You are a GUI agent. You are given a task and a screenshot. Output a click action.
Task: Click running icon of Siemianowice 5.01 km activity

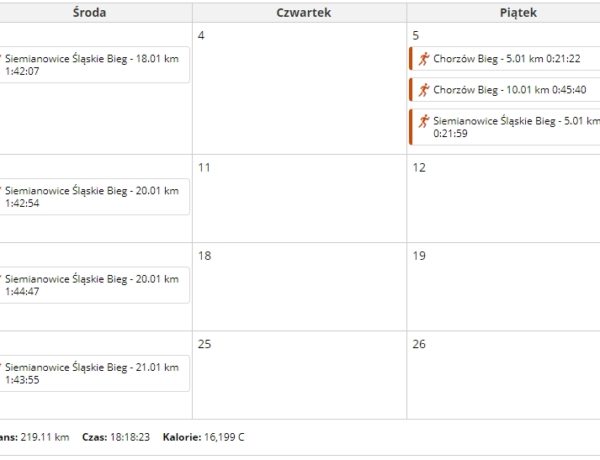point(424,121)
